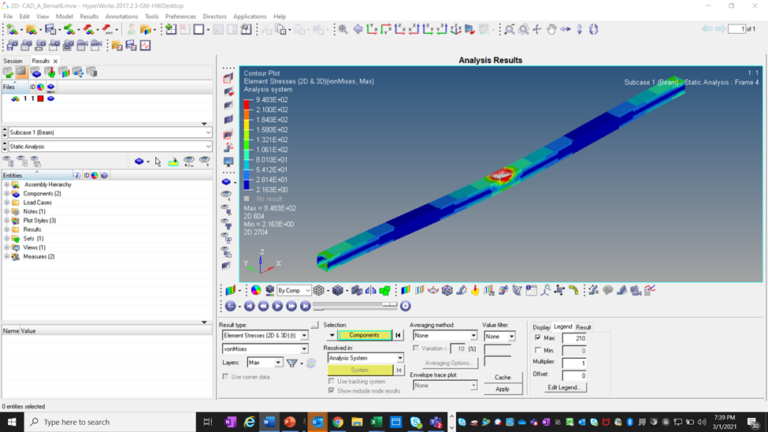
Task: Open the Static Analysis simulation dropdown
Action: coord(110,146)
